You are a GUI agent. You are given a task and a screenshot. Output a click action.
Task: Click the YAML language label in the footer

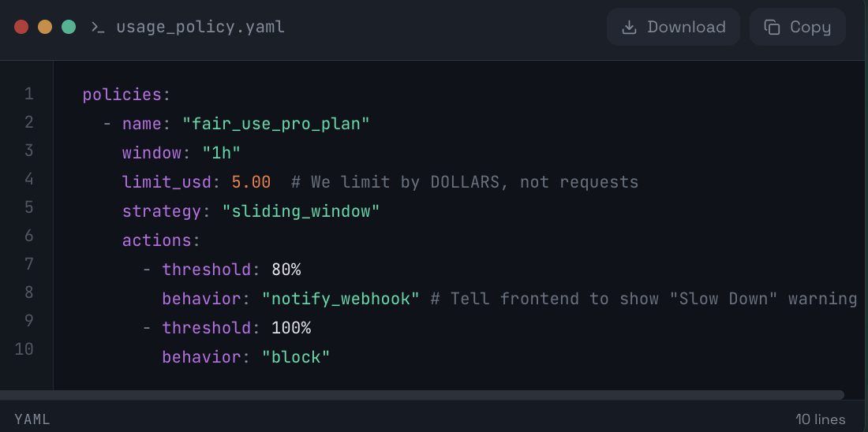point(32,419)
